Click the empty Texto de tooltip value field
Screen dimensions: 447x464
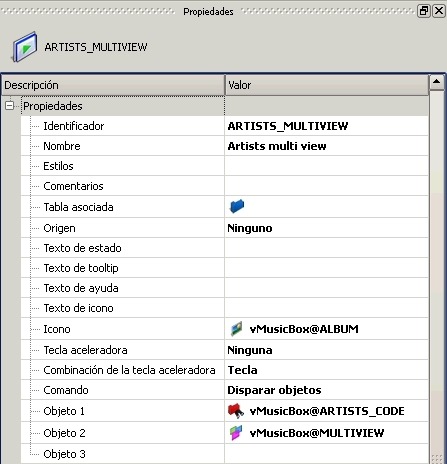[327, 268]
